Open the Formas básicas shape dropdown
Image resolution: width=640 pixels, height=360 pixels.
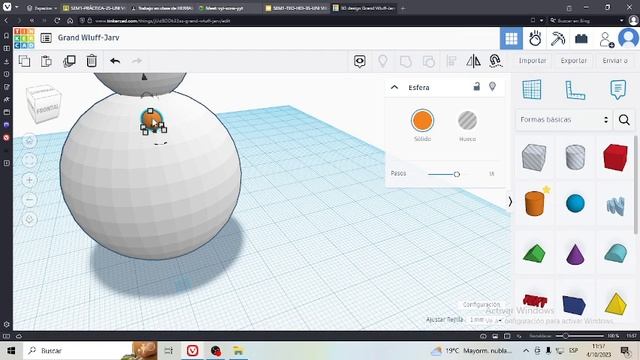(564, 120)
